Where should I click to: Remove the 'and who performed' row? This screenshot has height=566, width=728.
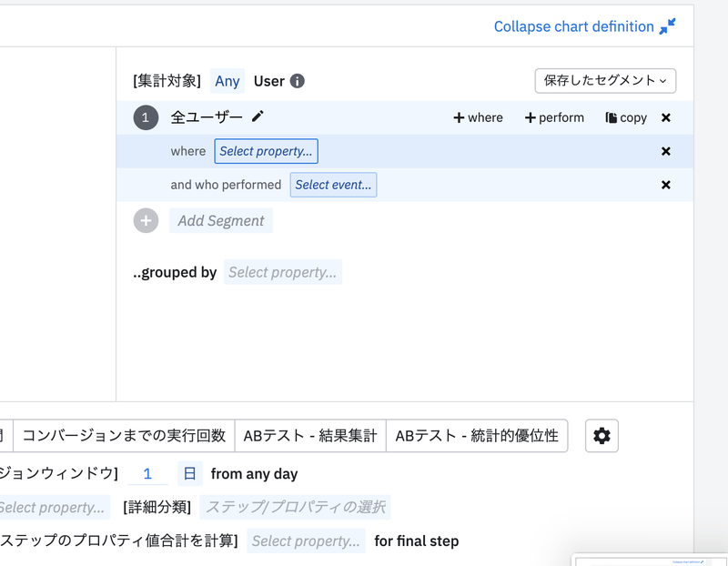(x=666, y=185)
